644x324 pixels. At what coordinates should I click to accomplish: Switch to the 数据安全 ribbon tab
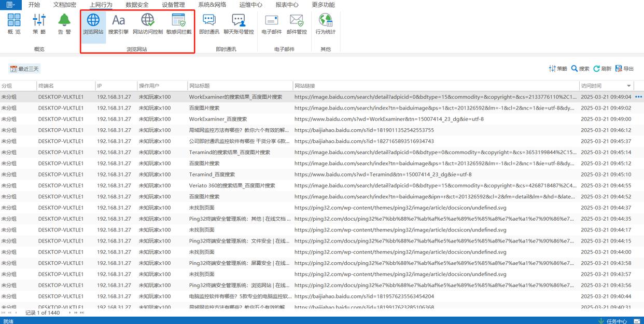137,5
